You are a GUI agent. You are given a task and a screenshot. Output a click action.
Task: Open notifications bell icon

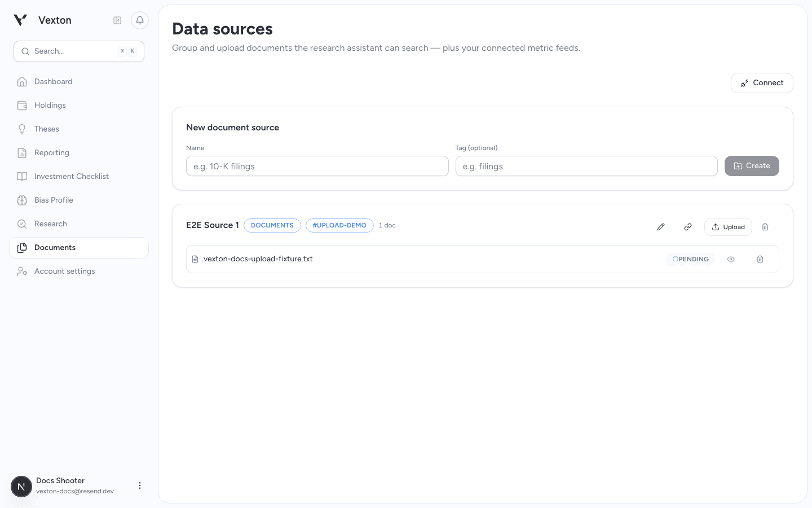click(x=140, y=20)
